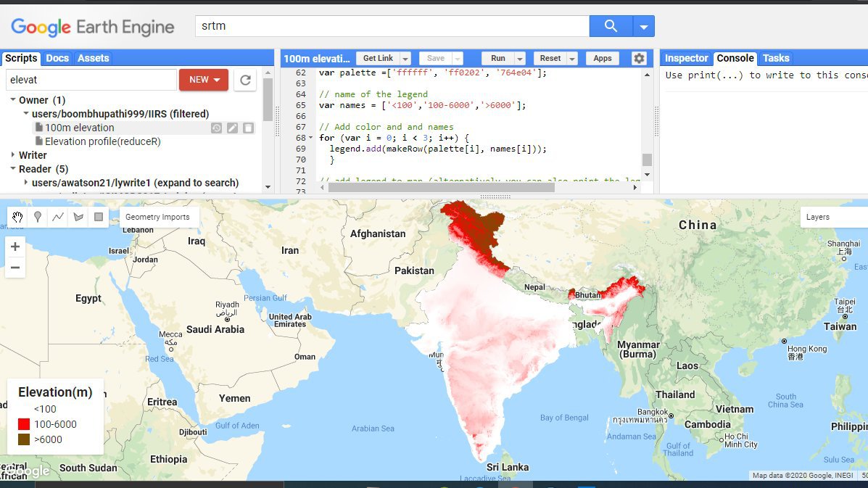The height and width of the screenshot is (488, 868).
Task: Zoom in on the map
Action: 15,247
